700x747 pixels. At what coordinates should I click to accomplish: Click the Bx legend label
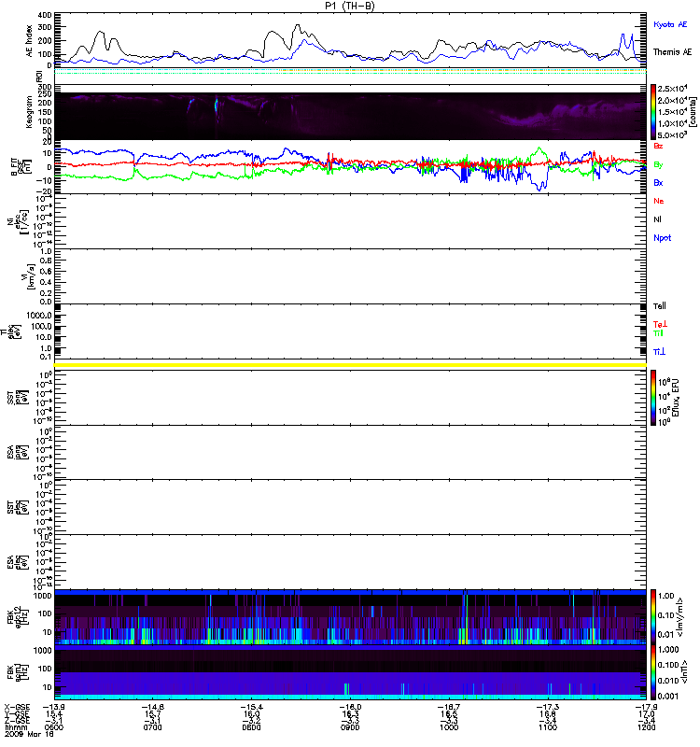[658, 183]
